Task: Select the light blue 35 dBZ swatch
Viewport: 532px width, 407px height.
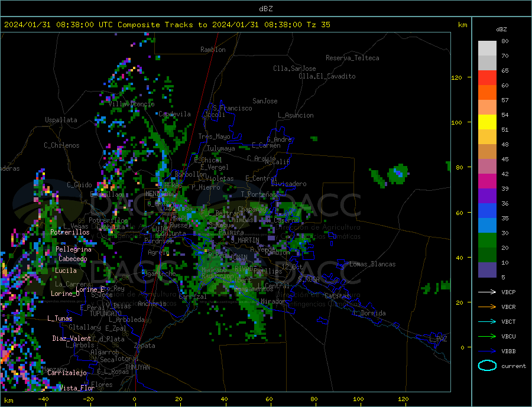Action: pyautogui.click(x=487, y=226)
